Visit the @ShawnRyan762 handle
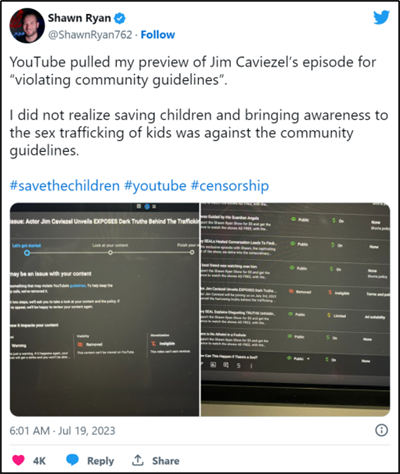Image resolution: width=400 pixels, height=474 pixels. tap(90, 35)
